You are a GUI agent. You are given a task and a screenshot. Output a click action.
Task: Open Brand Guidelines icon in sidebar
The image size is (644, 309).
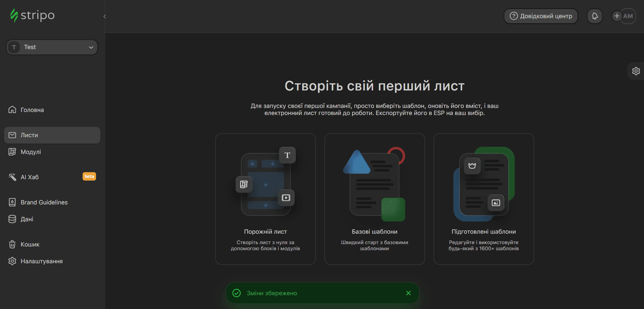click(x=12, y=202)
